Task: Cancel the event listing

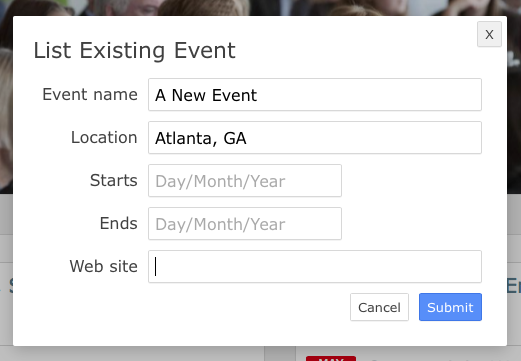Action: tap(379, 307)
